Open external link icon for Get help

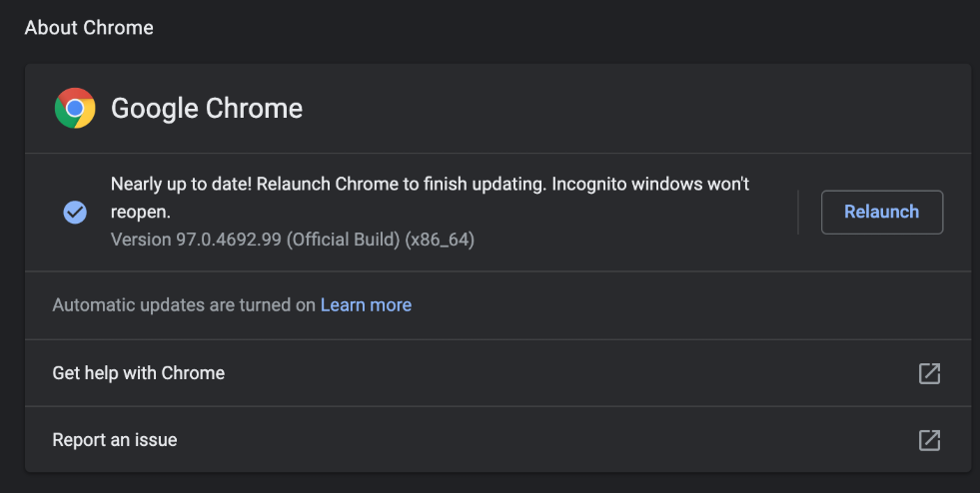[929, 373]
